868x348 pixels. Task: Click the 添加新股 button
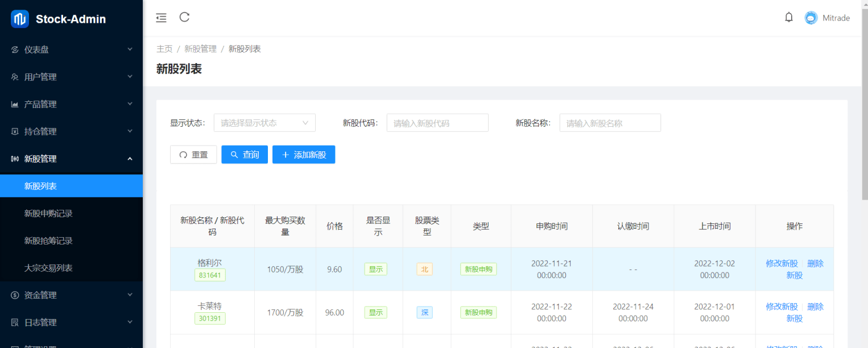(x=304, y=154)
